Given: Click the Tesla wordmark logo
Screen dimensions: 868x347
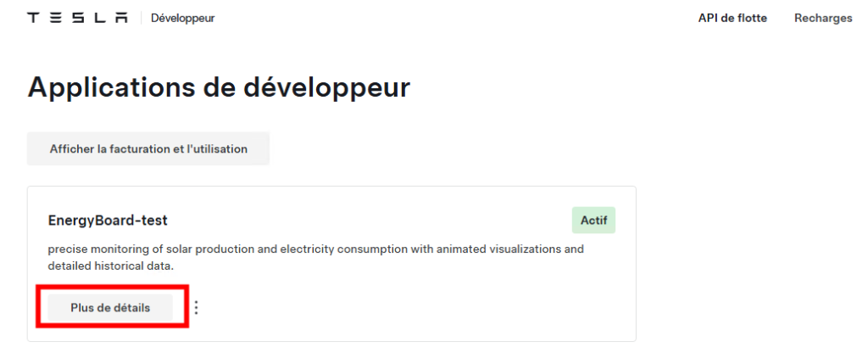Looking at the screenshot, I should (77, 19).
